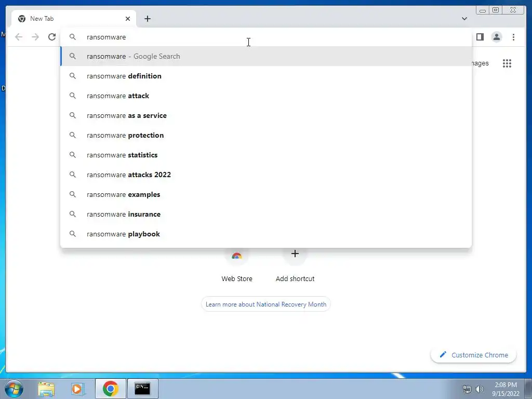Choose 'ransomware examples' suggestion
The height and width of the screenshot is (399, 532).
(x=266, y=194)
